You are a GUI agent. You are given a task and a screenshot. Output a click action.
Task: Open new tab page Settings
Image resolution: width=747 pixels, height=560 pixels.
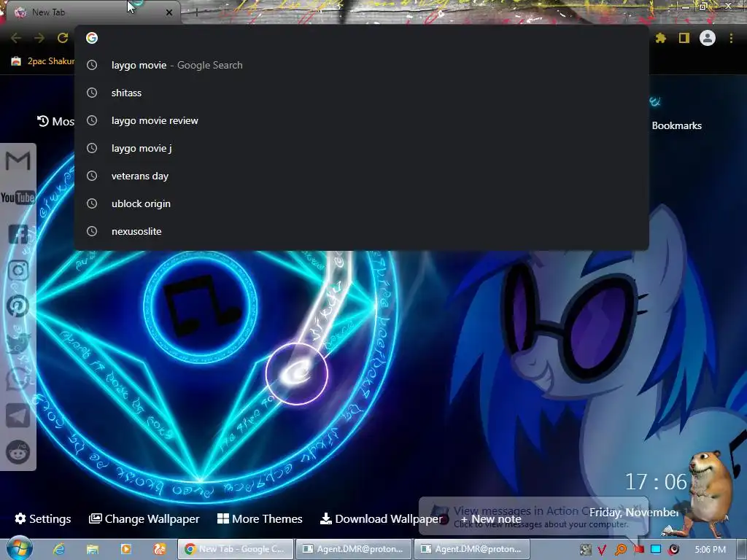pos(43,518)
